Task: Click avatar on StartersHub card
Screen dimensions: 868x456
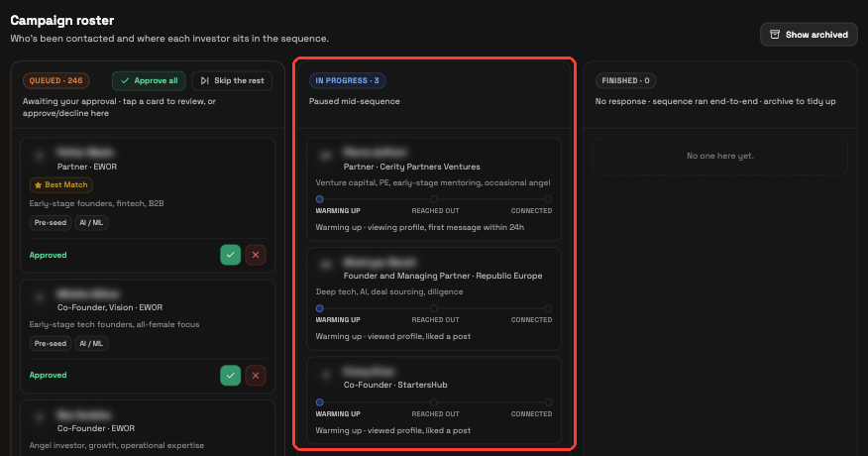Action: [x=327, y=375]
